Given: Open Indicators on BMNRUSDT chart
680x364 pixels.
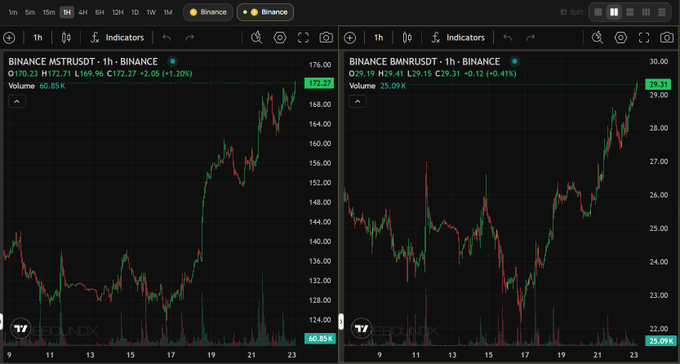Looking at the screenshot, I should (x=458, y=38).
